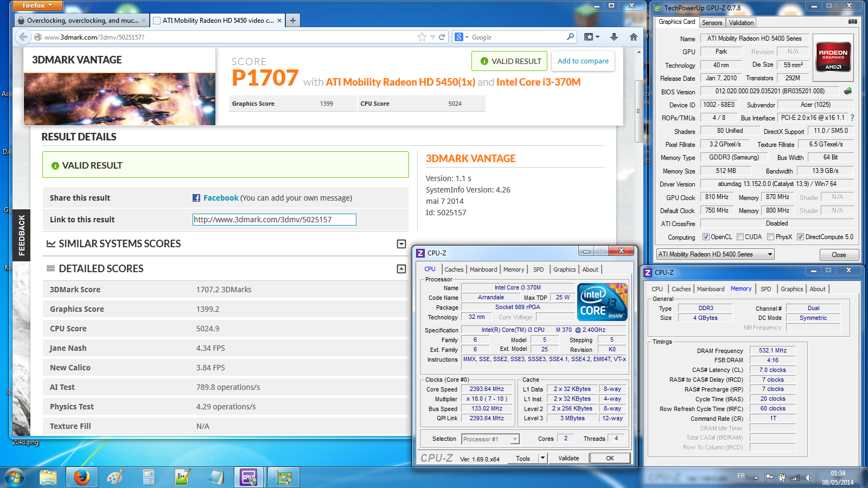Open Calculator from the taskbar
The image size is (868, 488).
click(149, 477)
